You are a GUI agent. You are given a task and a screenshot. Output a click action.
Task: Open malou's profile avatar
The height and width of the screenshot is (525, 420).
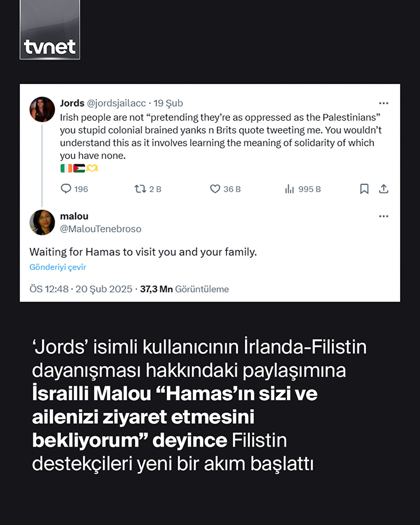(42, 223)
